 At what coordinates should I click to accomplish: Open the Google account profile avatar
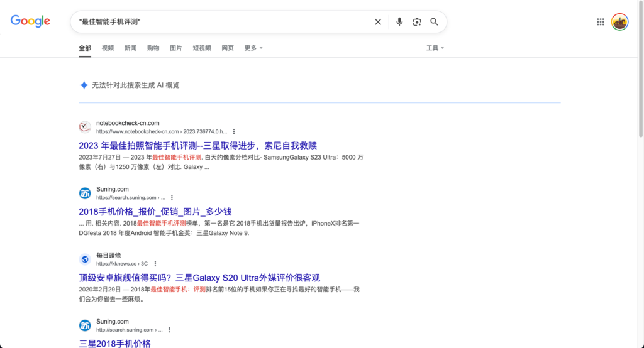click(619, 22)
